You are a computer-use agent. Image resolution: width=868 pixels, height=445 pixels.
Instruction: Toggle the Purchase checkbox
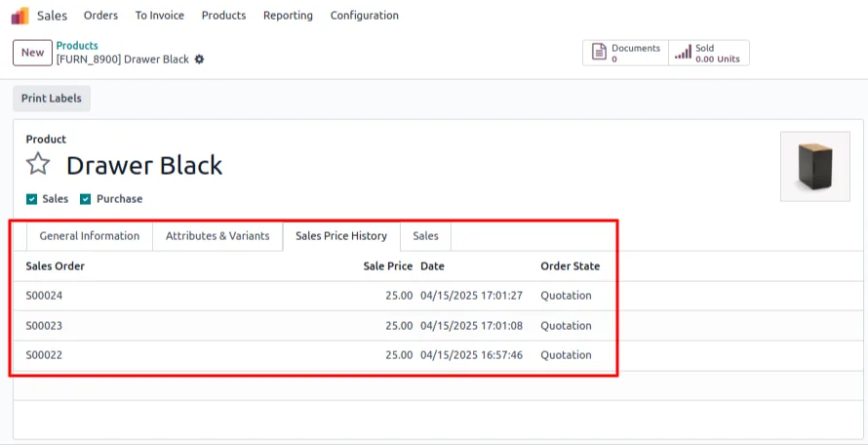tap(85, 199)
